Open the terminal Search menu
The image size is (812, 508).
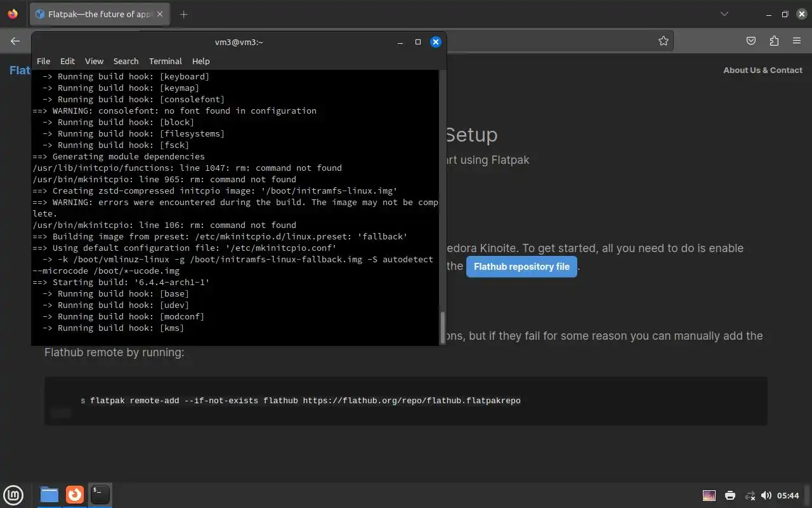tap(126, 61)
